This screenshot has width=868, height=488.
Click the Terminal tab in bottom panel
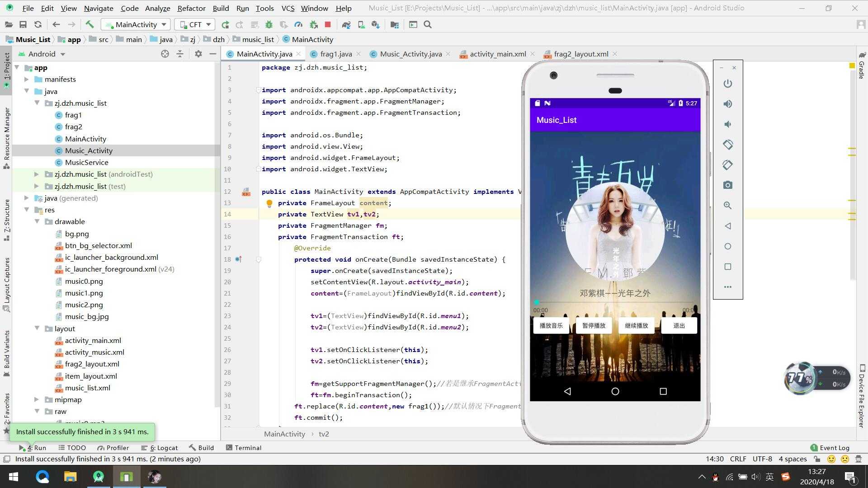coord(245,447)
